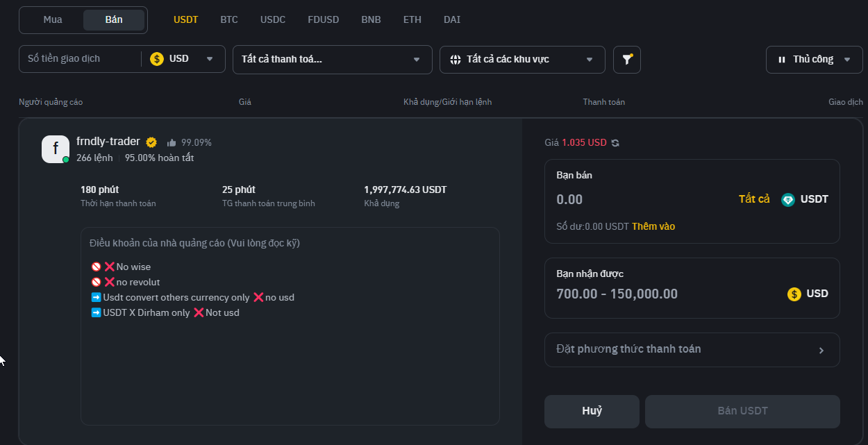This screenshot has width=868, height=445.
Task: Click the USDT coin icon
Action: pyautogui.click(x=788, y=200)
